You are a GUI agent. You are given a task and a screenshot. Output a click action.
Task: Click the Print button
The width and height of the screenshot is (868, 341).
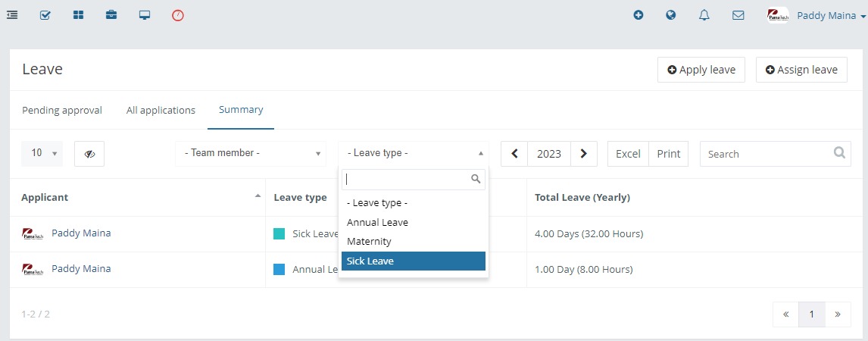669,154
